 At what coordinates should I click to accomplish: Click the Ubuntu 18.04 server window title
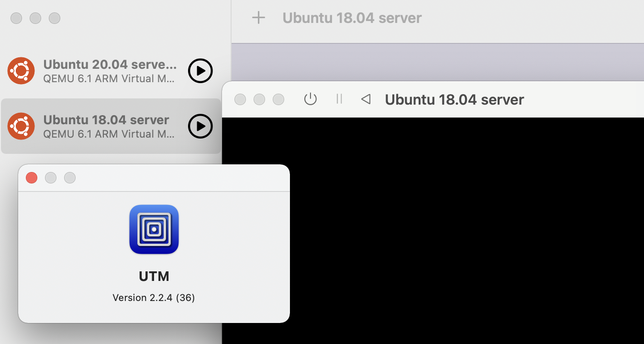point(454,99)
